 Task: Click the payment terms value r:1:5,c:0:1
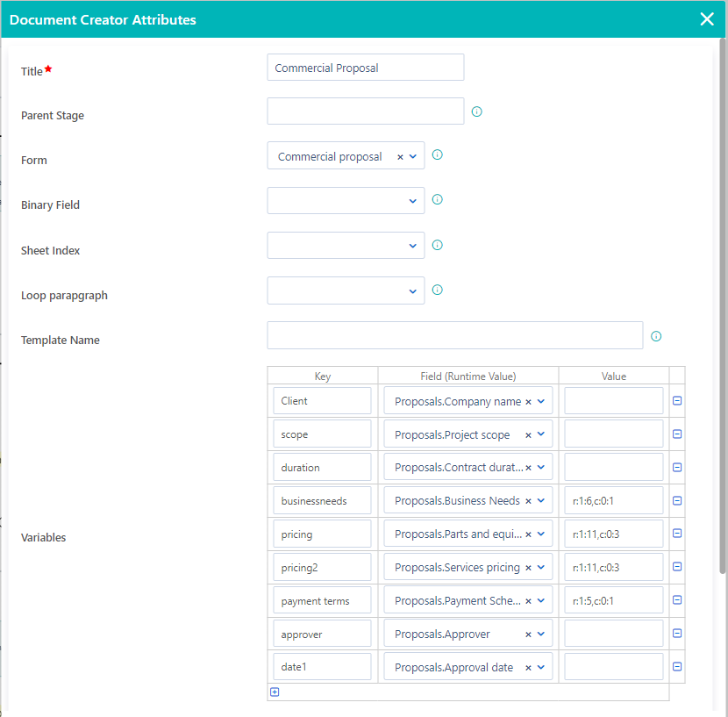tap(614, 600)
